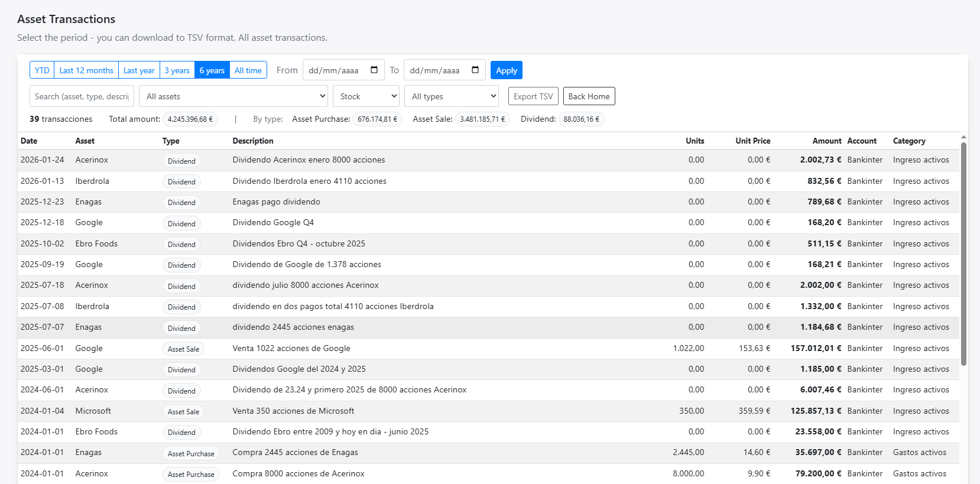This screenshot has height=484, width=980.
Task: Click the date 2025-10-02
Action: point(43,243)
